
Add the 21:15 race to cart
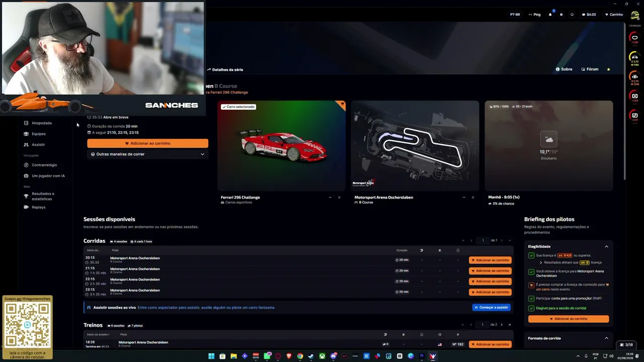click(490, 271)
